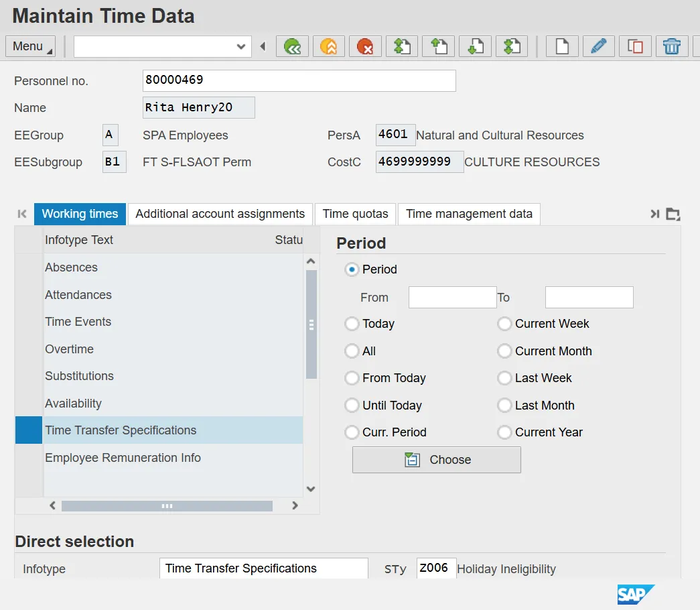Screen dimensions: 700x610
Task: Open the command field dropdown
Action: [x=241, y=46]
